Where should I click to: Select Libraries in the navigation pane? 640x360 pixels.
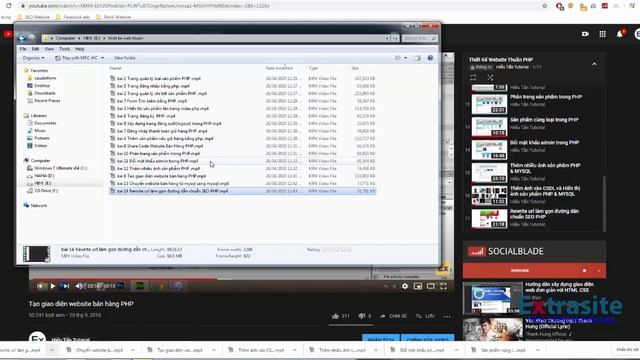coord(38,116)
